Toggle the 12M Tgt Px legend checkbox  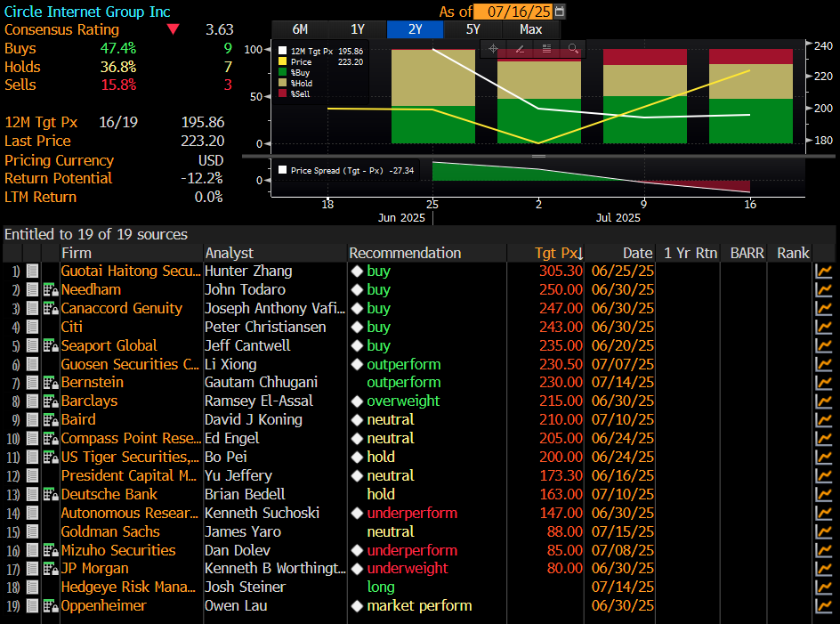tap(282, 51)
